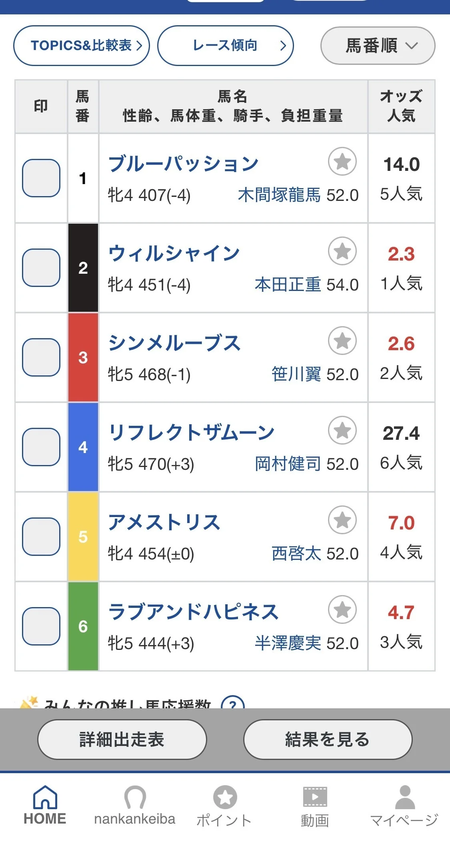Screen dimensions: 450x868
Task: Open jockey 本田正重 profile link
Action: tap(288, 285)
